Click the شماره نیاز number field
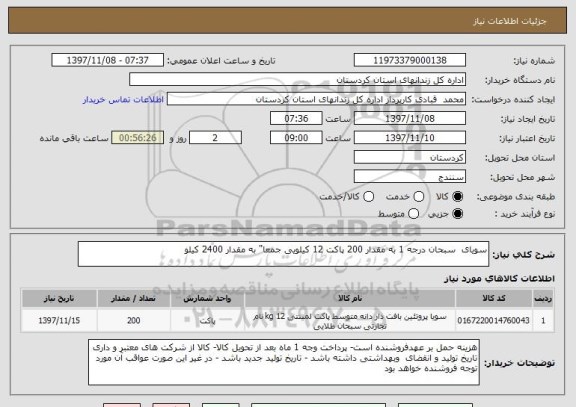The height and width of the screenshot is (407, 576). (x=410, y=60)
